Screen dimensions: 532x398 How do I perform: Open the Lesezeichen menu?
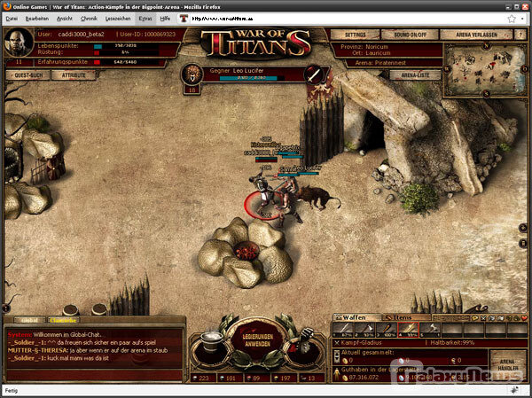(118, 19)
